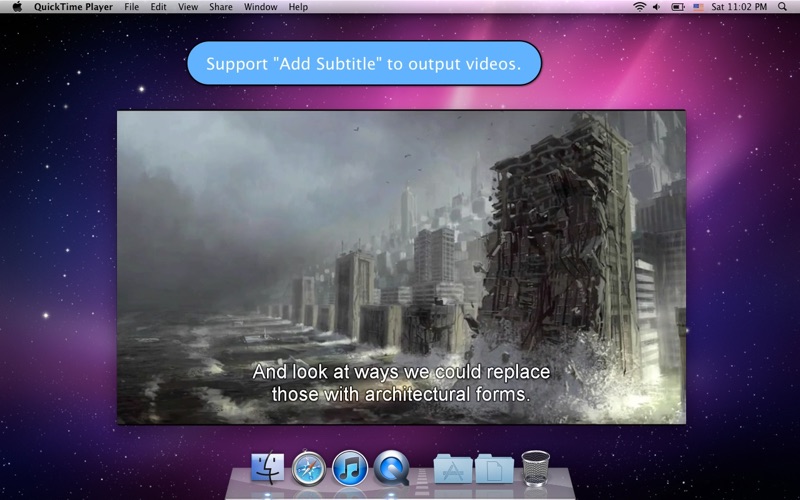Image resolution: width=800 pixels, height=500 pixels.
Task: Open the QuickTime Player application menu
Action: (x=73, y=7)
